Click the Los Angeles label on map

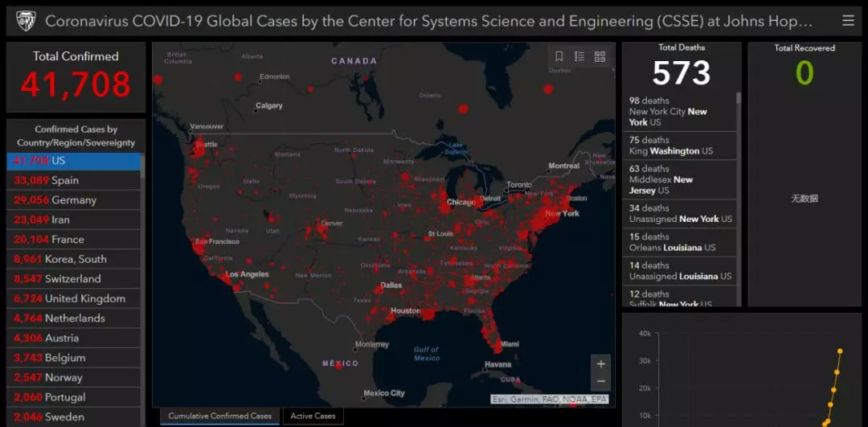click(x=248, y=274)
